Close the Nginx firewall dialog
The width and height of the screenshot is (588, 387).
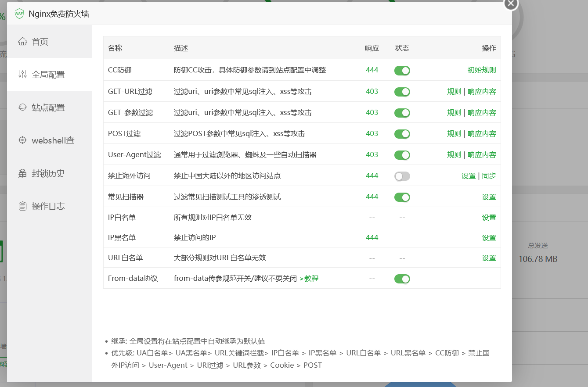[x=510, y=3]
